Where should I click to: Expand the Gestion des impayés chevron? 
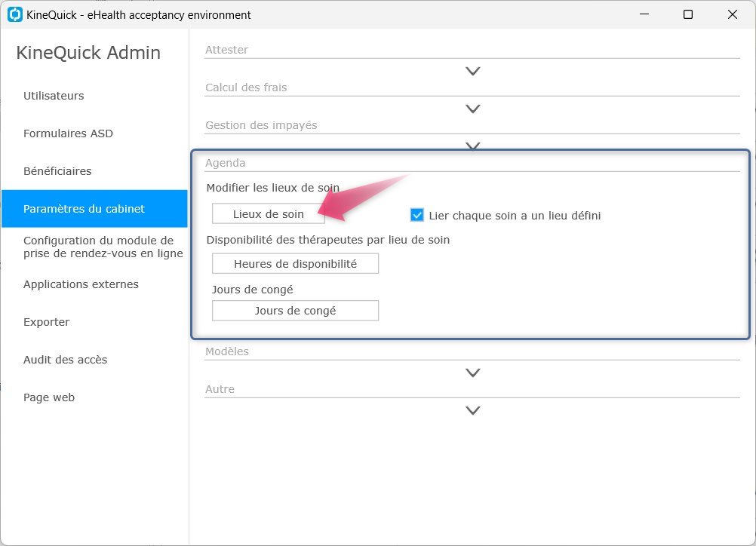473,146
